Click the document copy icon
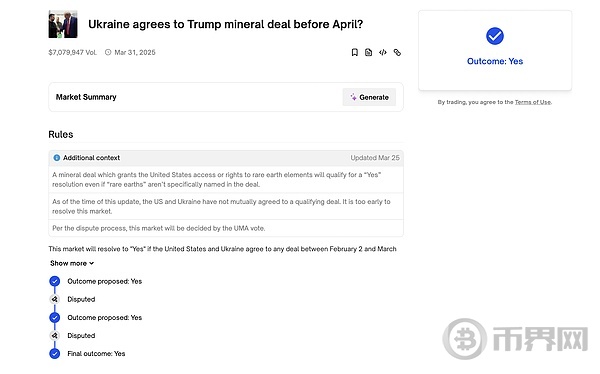600x374 pixels. (x=368, y=52)
